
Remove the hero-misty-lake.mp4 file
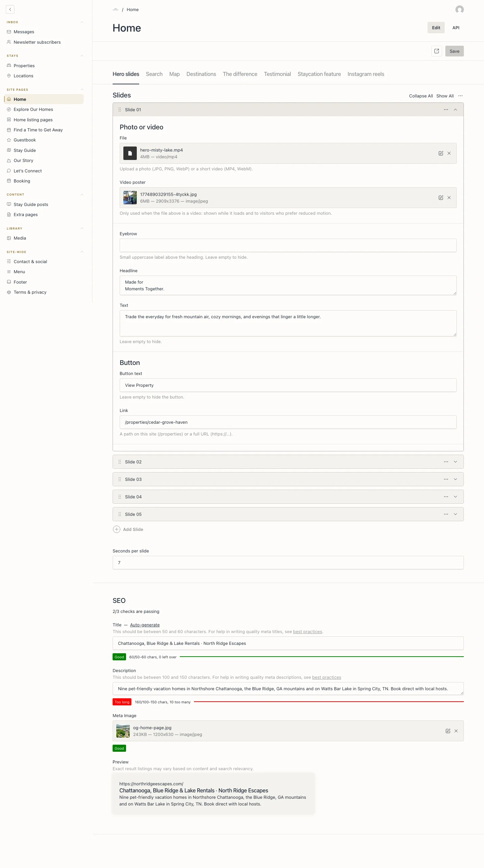(449, 153)
